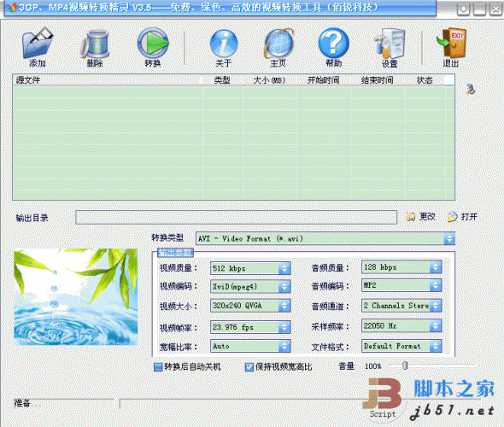Open the 视频大小 320x240 QVGA dropdown
The image size is (504, 427).
(284, 306)
